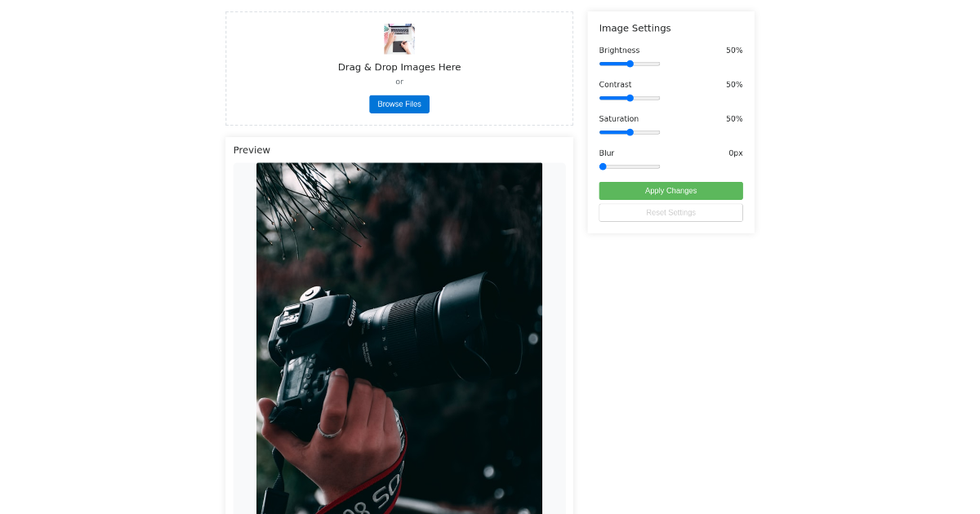Click the Blur slider handle
The height and width of the screenshot is (514, 980).
pos(602,166)
